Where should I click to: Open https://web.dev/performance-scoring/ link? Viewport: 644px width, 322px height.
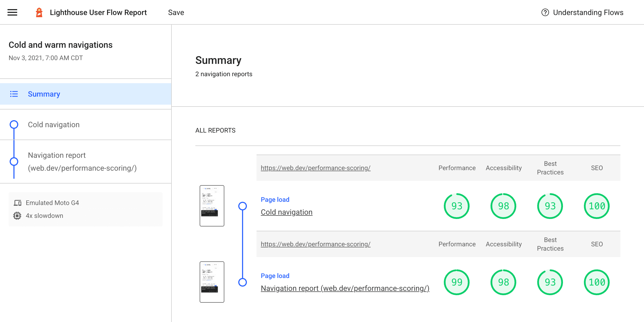click(x=316, y=167)
